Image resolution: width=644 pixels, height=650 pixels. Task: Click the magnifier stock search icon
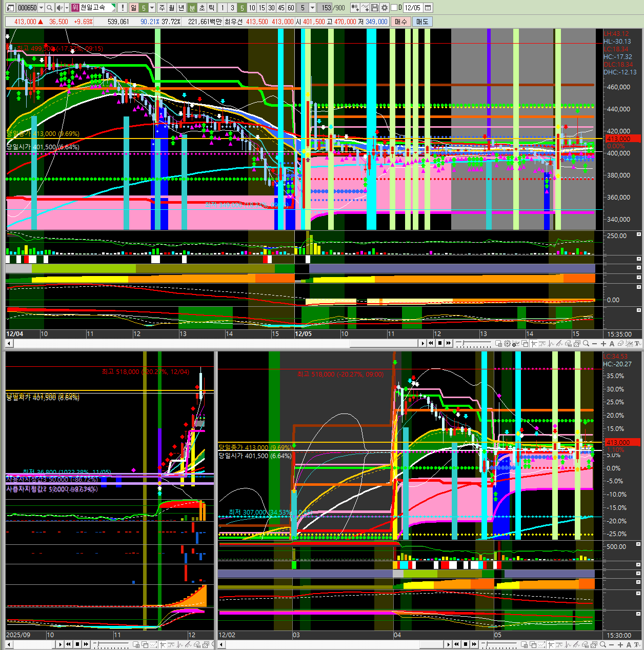(x=49, y=8)
